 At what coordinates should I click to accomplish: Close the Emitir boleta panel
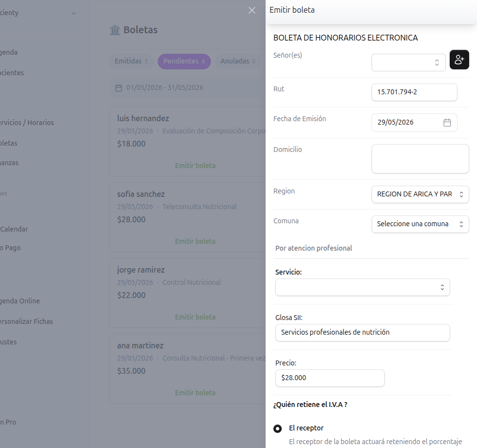click(x=251, y=10)
